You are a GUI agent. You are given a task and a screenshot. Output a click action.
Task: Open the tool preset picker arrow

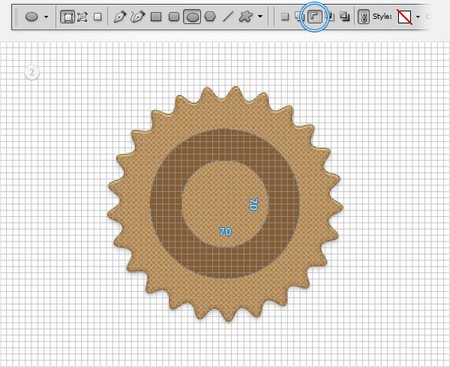point(46,17)
